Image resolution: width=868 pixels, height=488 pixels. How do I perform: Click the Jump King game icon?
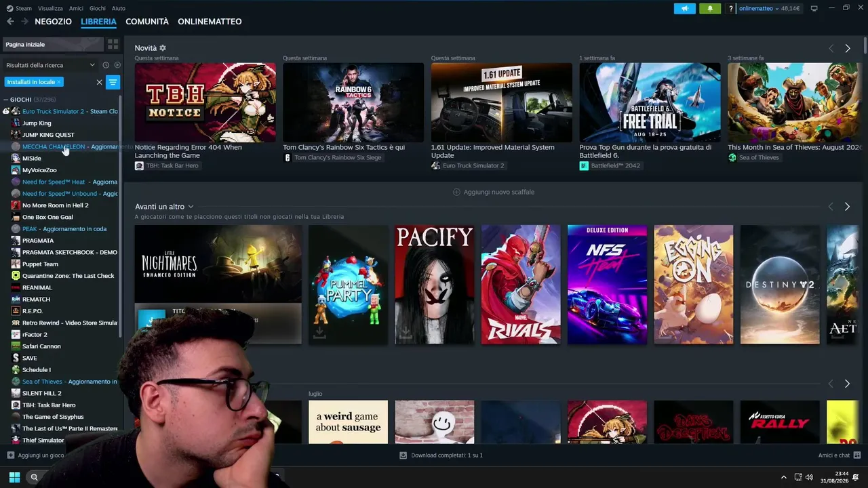coord(16,123)
